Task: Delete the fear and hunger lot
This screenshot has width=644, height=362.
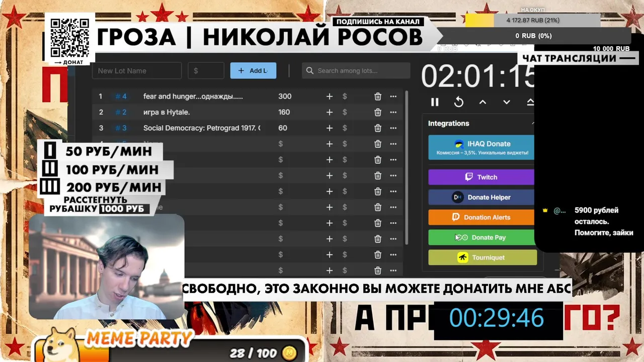Action: [x=378, y=97]
